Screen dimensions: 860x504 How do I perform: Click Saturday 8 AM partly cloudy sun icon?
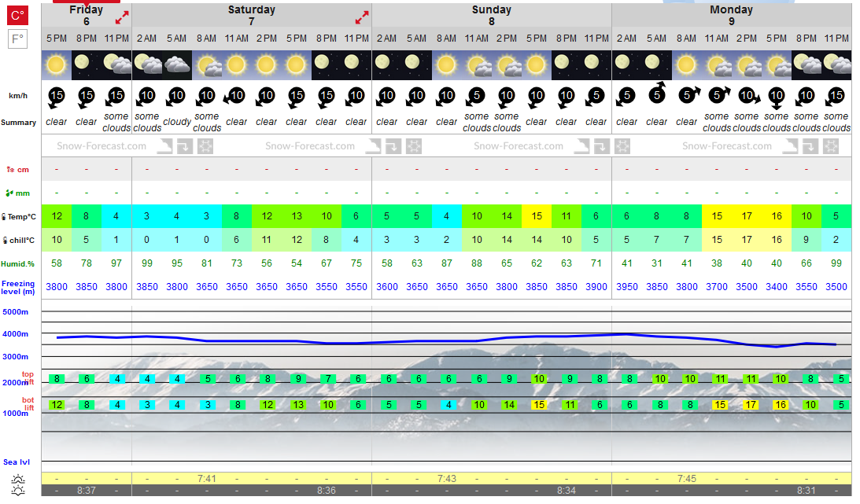click(207, 65)
